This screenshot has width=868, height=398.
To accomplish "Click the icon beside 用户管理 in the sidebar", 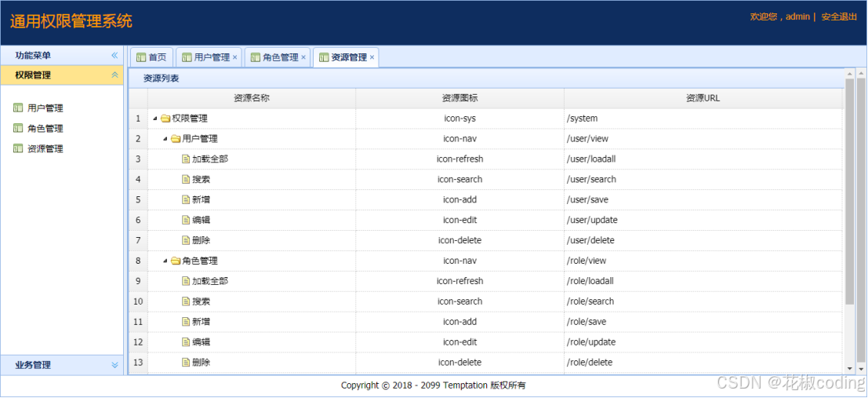I will pyautogui.click(x=18, y=108).
